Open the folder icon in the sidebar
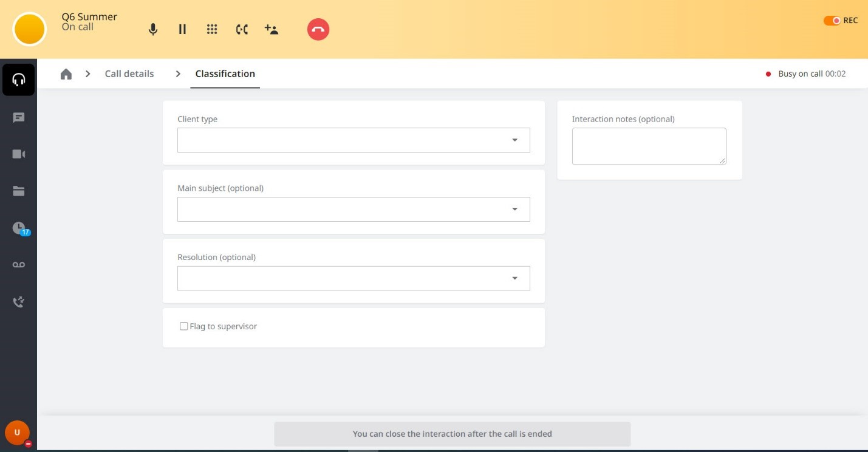The width and height of the screenshot is (868, 452). [19, 191]
